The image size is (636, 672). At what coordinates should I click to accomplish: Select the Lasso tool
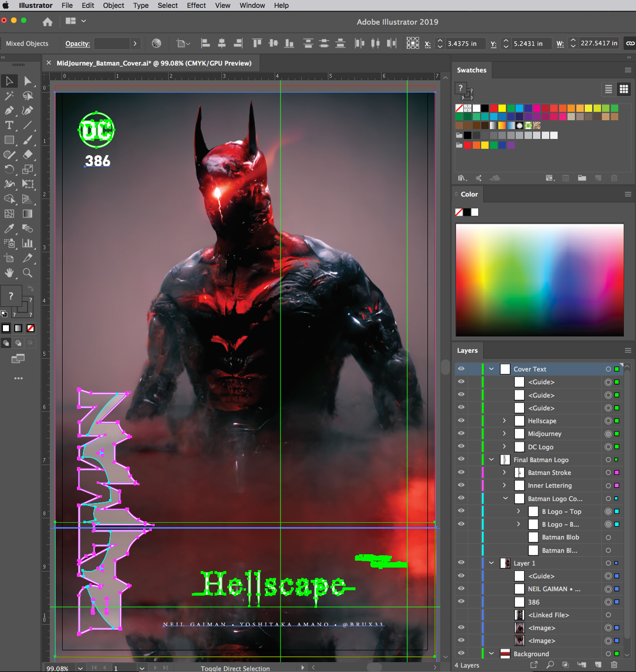pos(28,96)
